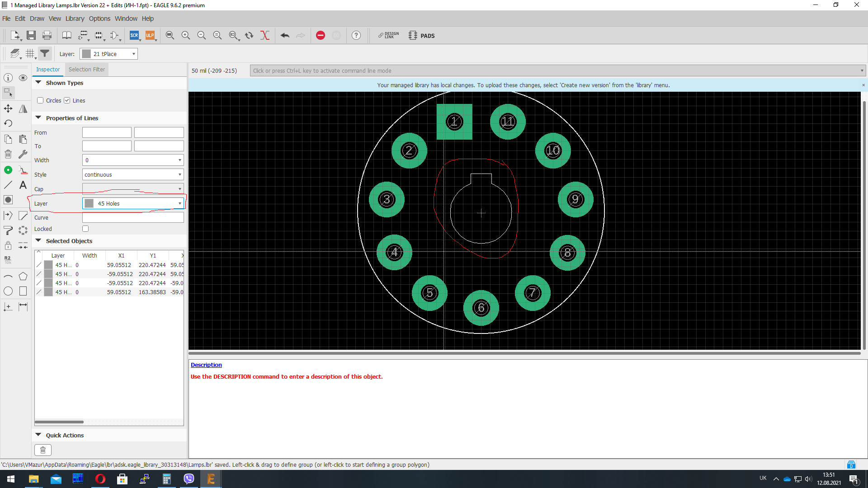This screenshot has width=868, height=488.
Task: Run a script with SCR icon
Action: click(134, 35)
